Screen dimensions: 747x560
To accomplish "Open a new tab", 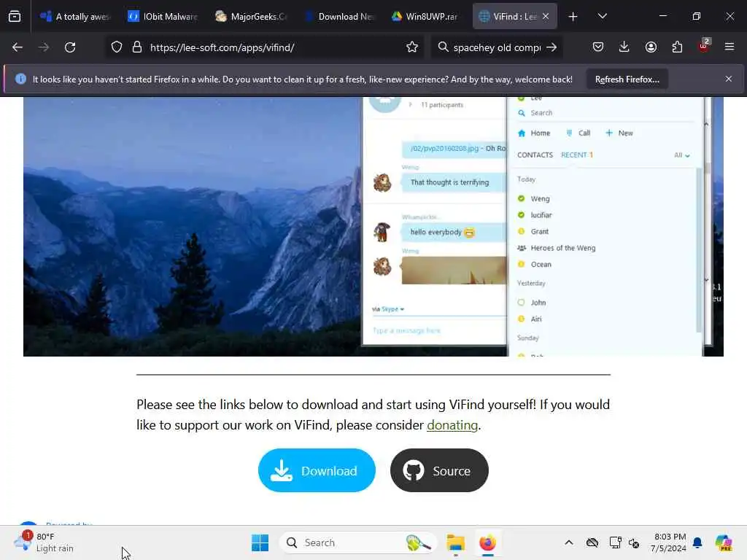I will tap(573, 17).
